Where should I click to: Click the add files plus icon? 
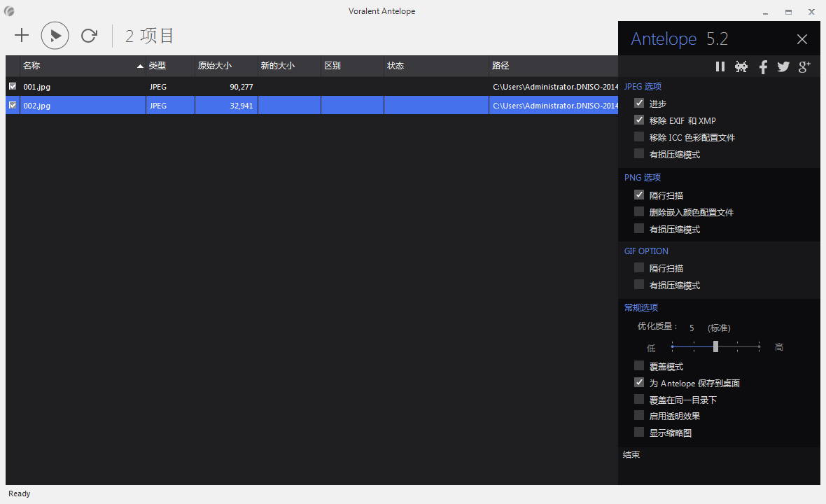click(22, 35)
